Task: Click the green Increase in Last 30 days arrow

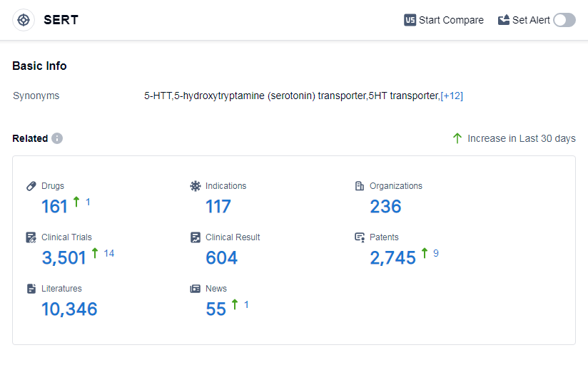Action: [x=457, y=138]
